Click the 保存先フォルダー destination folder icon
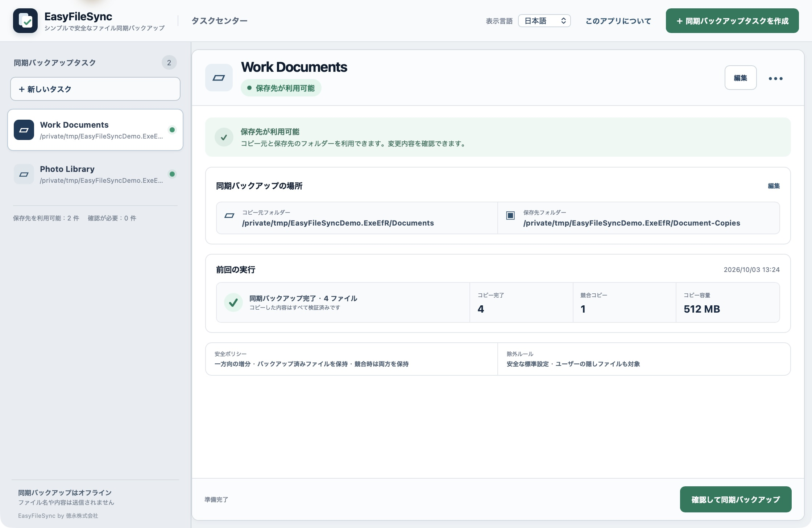This screenshot has height=528, width=812. coord(510,215)
